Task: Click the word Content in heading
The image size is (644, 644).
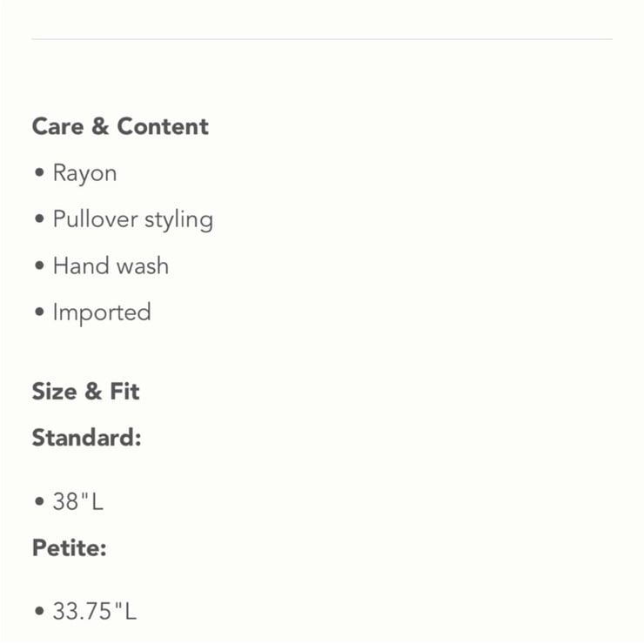Action: (x=163, y=126)
